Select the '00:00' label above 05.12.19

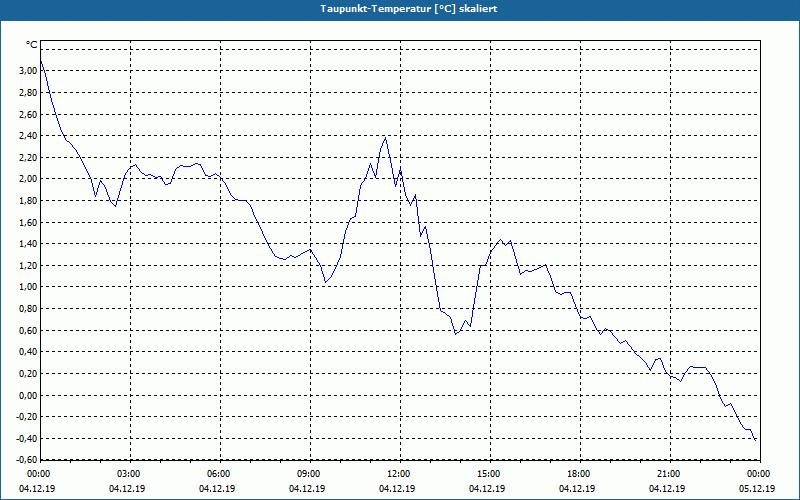759,474
